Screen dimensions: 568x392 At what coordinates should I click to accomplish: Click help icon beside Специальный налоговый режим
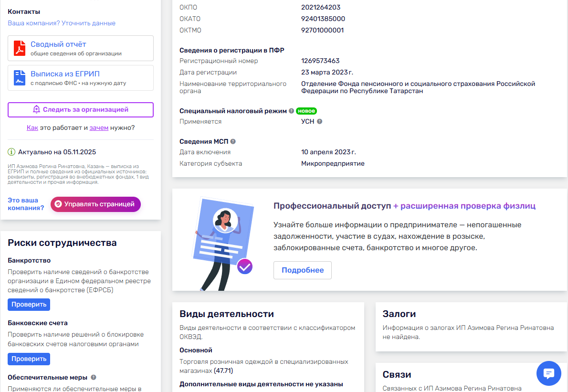291,111
